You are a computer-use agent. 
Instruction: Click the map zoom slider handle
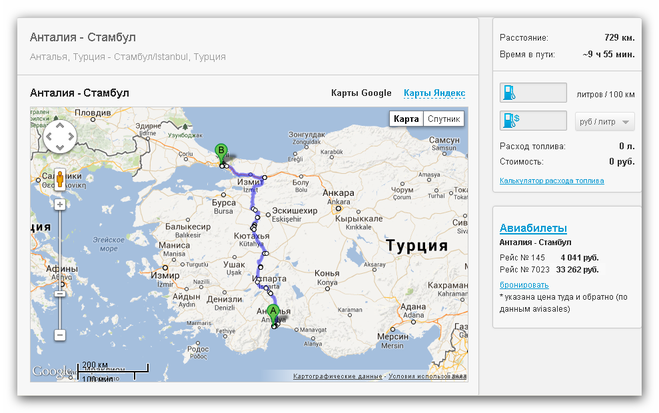pos(60,293)
